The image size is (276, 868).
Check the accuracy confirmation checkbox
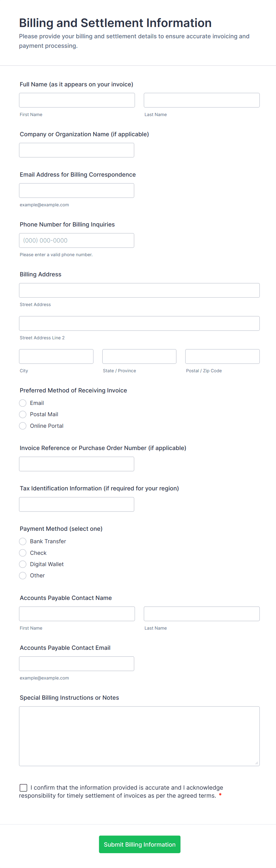[x=23, y=788]
